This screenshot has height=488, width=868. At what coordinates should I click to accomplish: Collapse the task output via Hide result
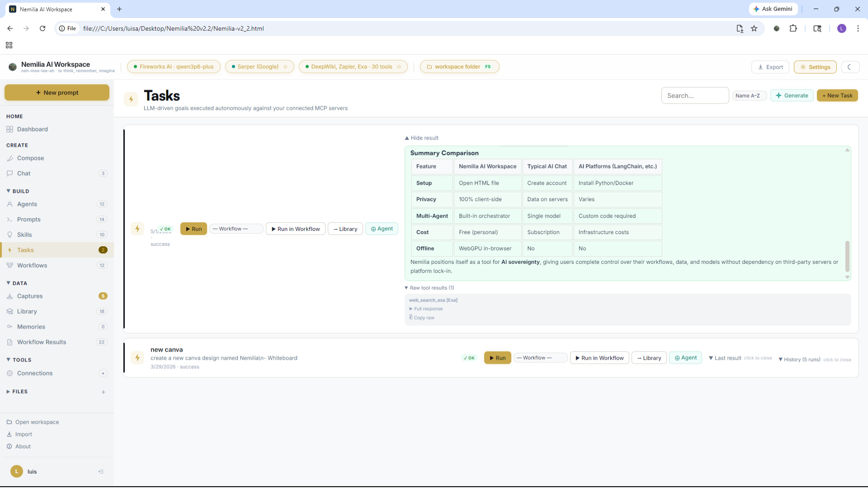422,138
